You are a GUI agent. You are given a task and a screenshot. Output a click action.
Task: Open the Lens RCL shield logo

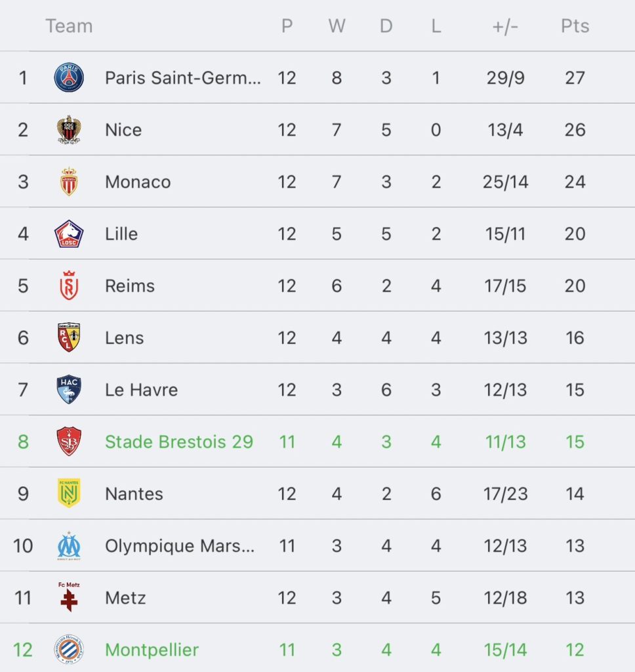click(x=69, y=338)
